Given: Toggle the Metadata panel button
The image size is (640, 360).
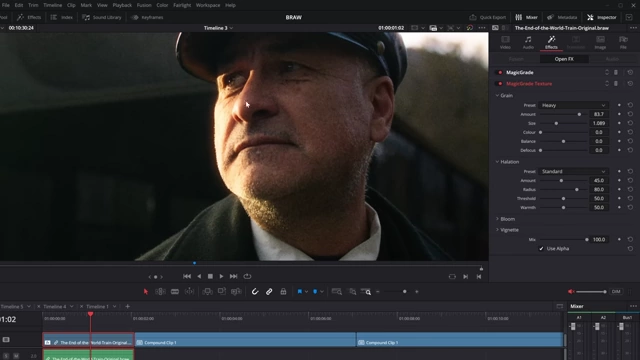Looking at the screenshot, I should tap(562, 17).
